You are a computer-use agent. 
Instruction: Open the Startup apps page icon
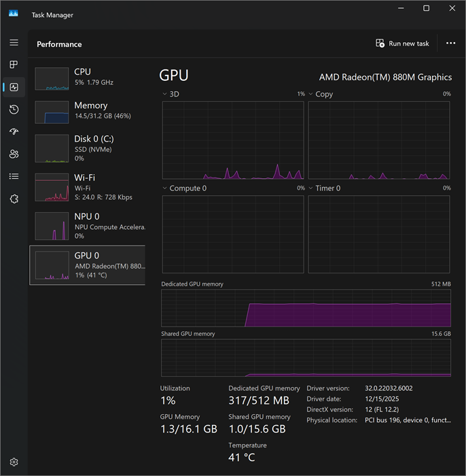(14, 131)
